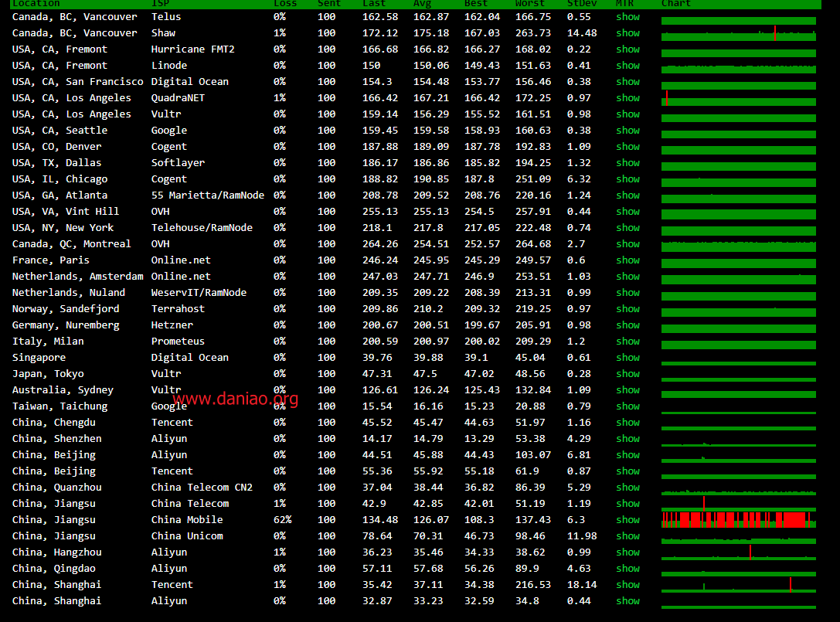Open show link for San Francisco Digital Ocean
The height and width of the screenshot is (622, 840).
(627, 81)
